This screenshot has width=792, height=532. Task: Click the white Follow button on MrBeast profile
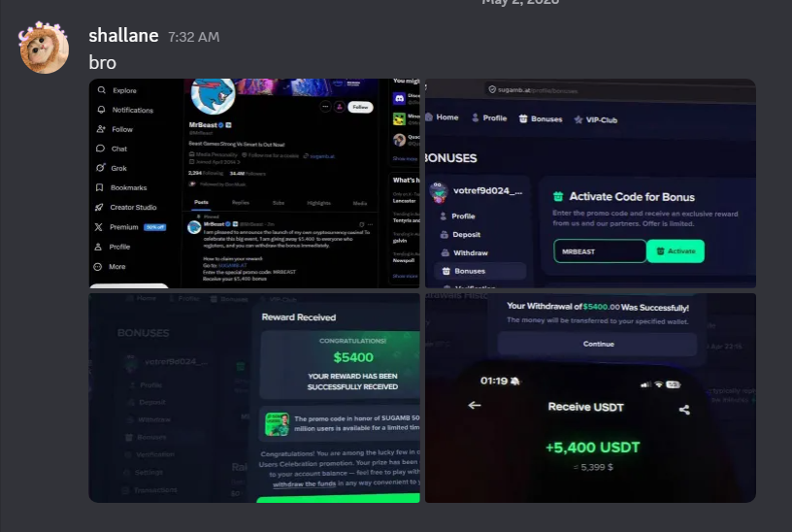click(360, 107)
